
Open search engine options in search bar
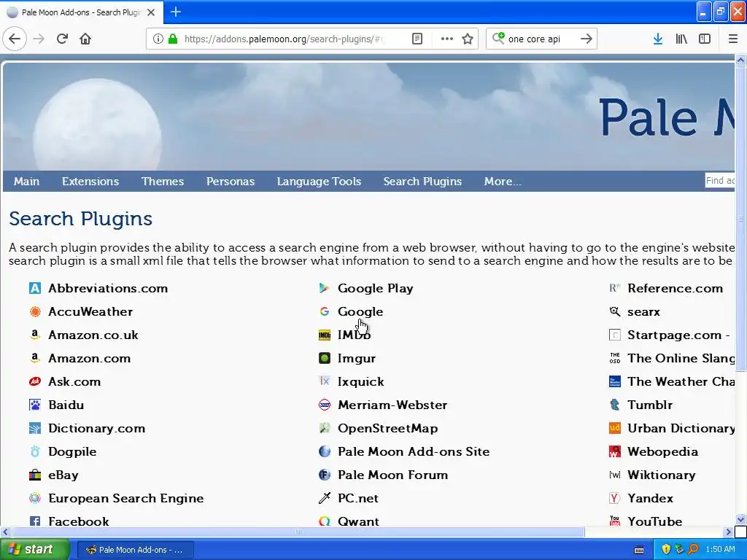[498, 38]
